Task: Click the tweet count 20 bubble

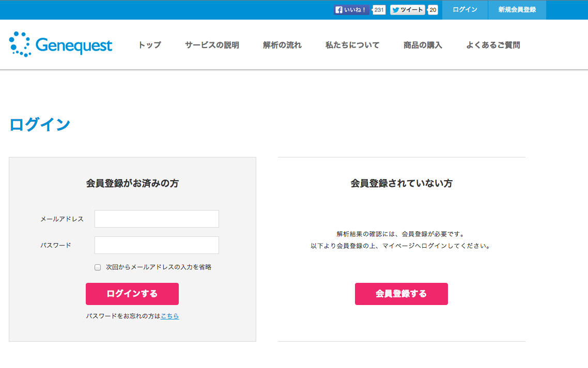Action: [433, 10]
